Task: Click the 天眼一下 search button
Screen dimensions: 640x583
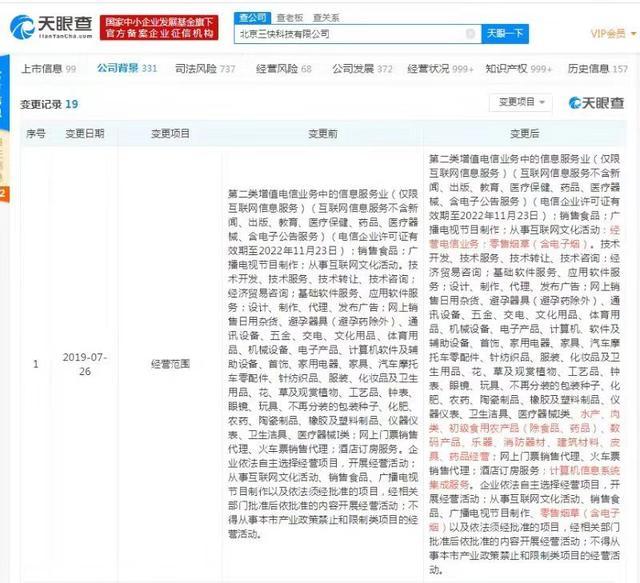Action: tap(505, 33)
